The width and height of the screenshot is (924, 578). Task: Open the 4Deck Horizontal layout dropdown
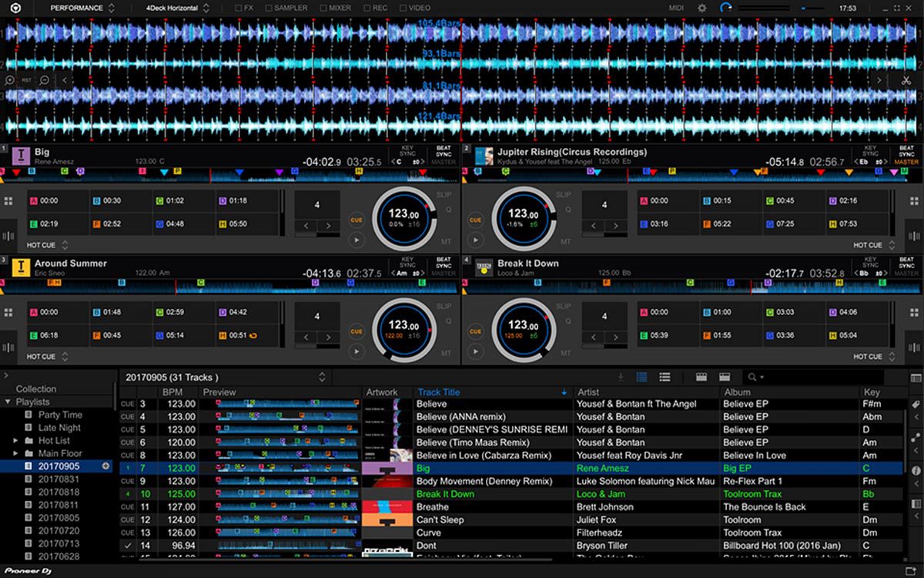pyautogui.click(x=178, y=8)
